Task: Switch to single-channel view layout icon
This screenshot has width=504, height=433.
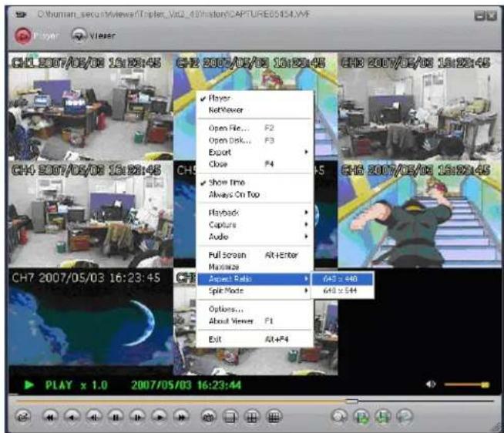Action: [229, 415]
